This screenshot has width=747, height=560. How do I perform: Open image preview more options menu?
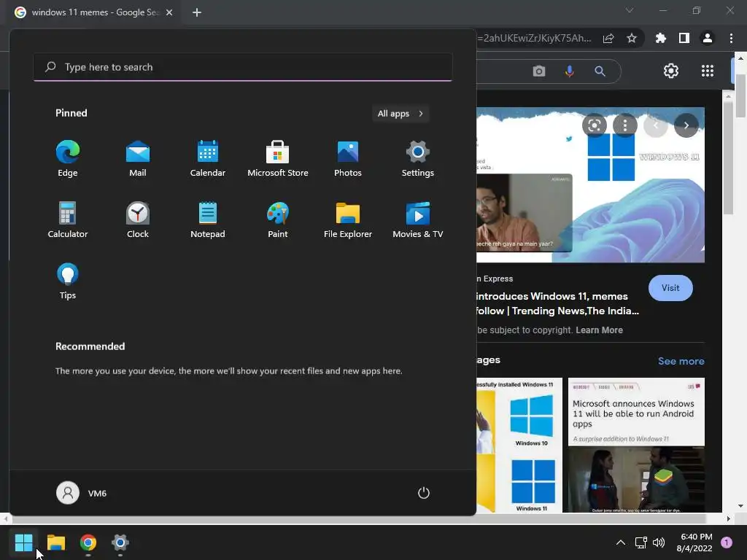(x=624, y=125)
